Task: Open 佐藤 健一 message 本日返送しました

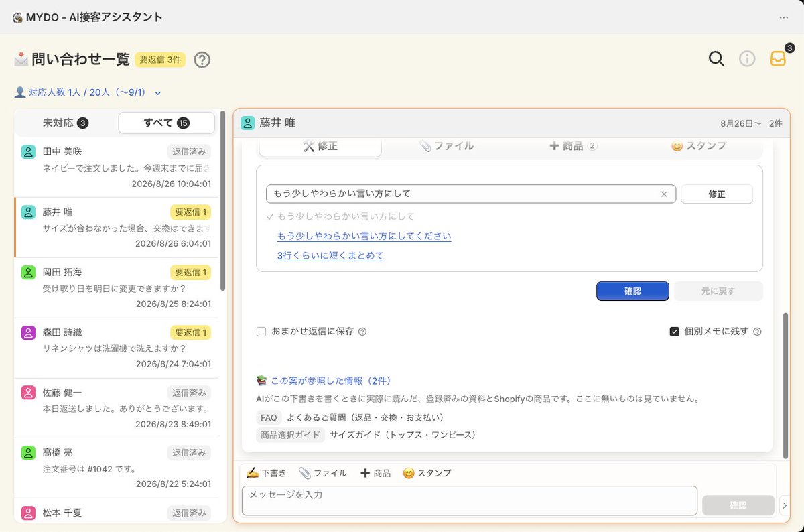Action: click(116, 408)
